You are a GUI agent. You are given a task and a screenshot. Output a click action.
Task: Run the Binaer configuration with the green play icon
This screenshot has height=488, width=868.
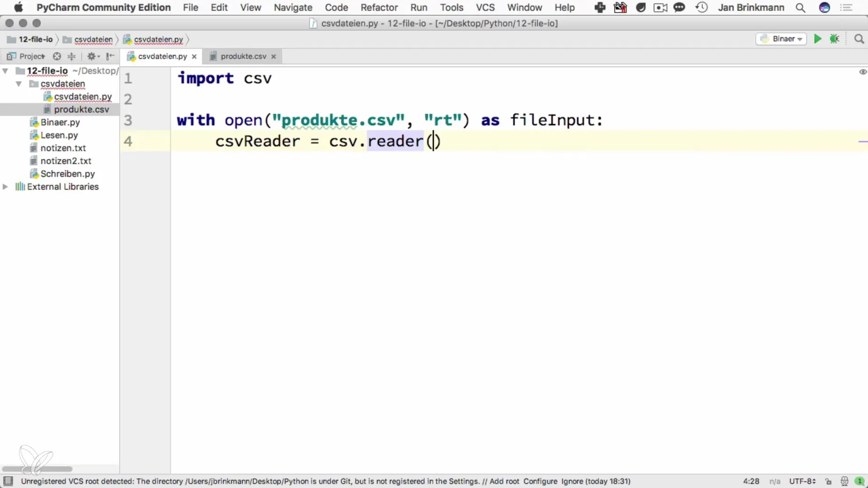(817, 39)
